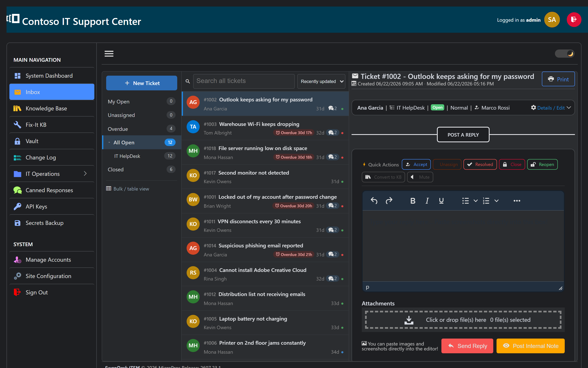Reopen the ticket
The image size is (588, 368).
pos(542,165)
